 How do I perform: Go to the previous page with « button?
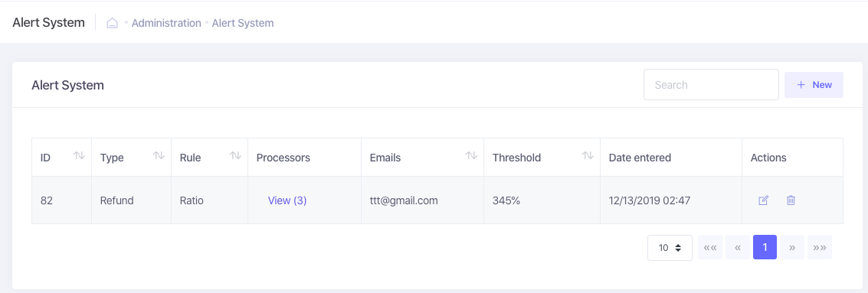(x=738, y=248)
